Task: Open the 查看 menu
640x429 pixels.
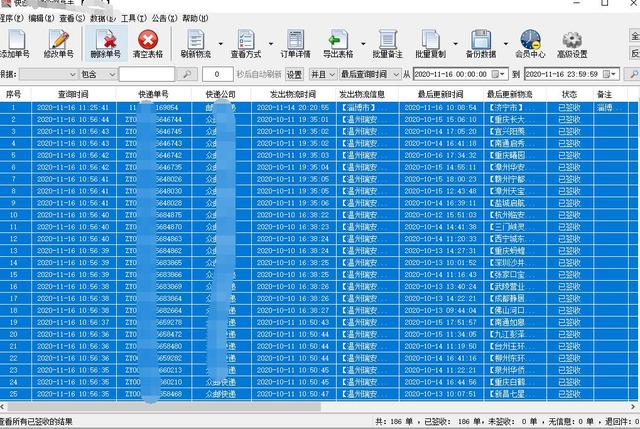Action: (72, 18)
